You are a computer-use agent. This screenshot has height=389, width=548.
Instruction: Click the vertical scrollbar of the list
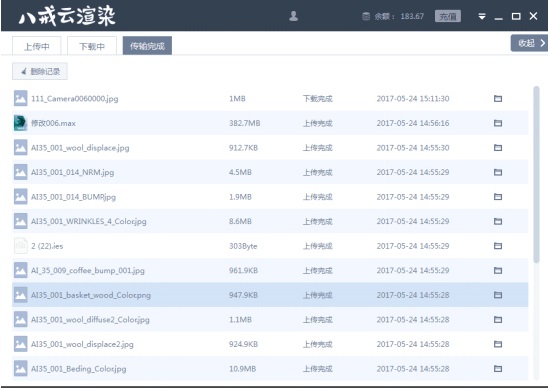[536, 175]
